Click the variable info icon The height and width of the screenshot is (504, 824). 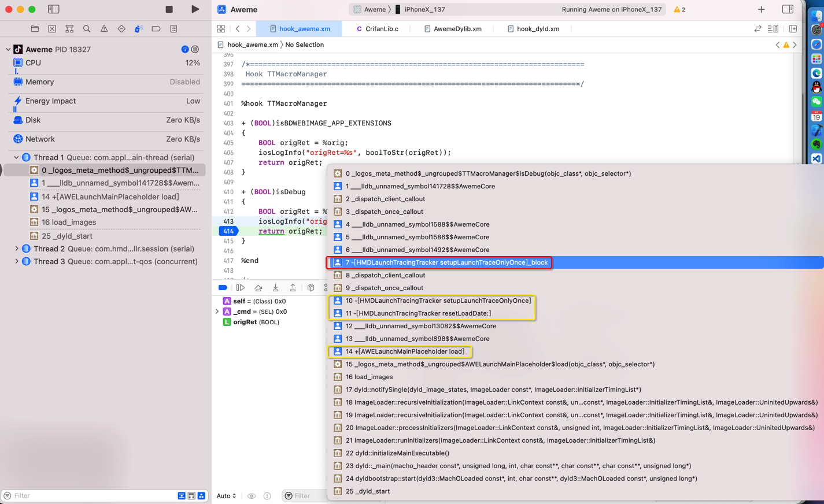point(267,496)
